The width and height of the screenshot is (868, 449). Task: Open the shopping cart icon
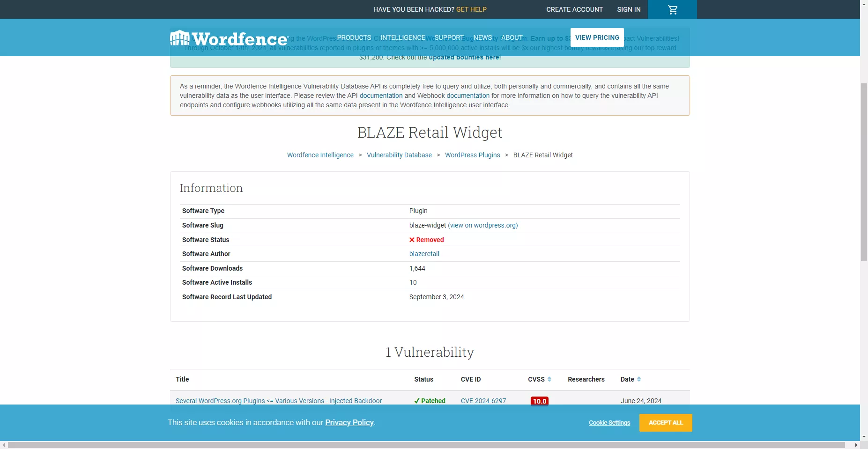tap(673, 9)
